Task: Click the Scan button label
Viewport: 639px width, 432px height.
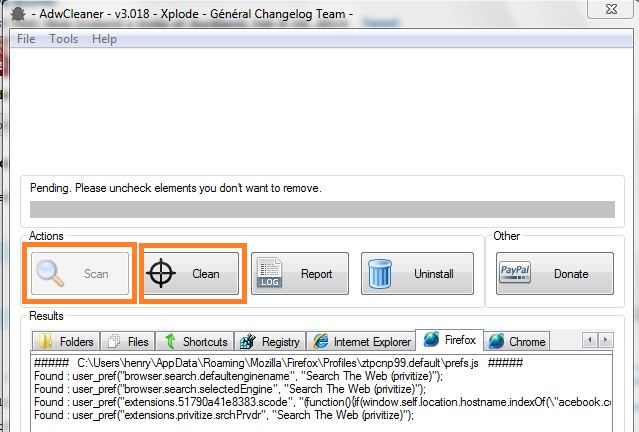Action: point(96,273)
